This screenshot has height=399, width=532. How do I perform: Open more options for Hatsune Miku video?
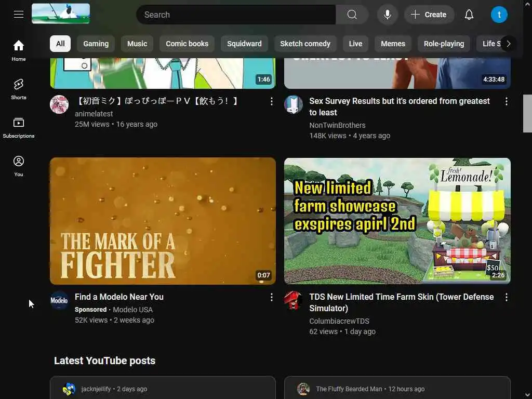(271, 101)
